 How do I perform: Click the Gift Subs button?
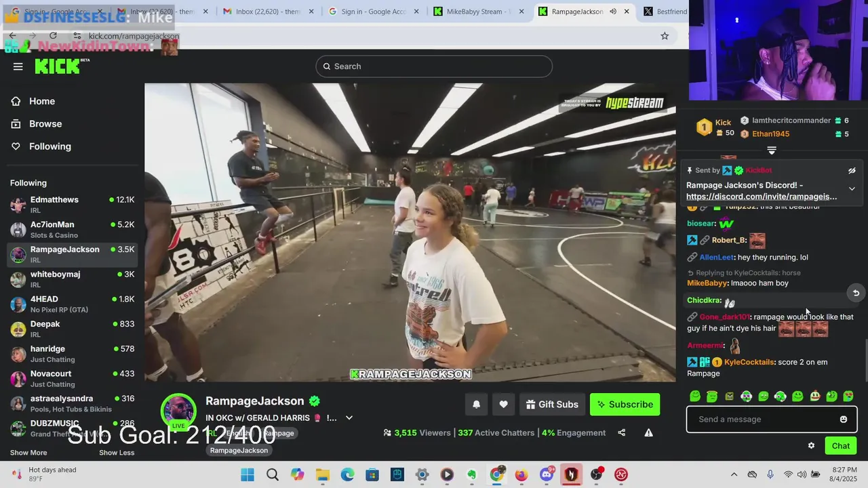point(552,405)
